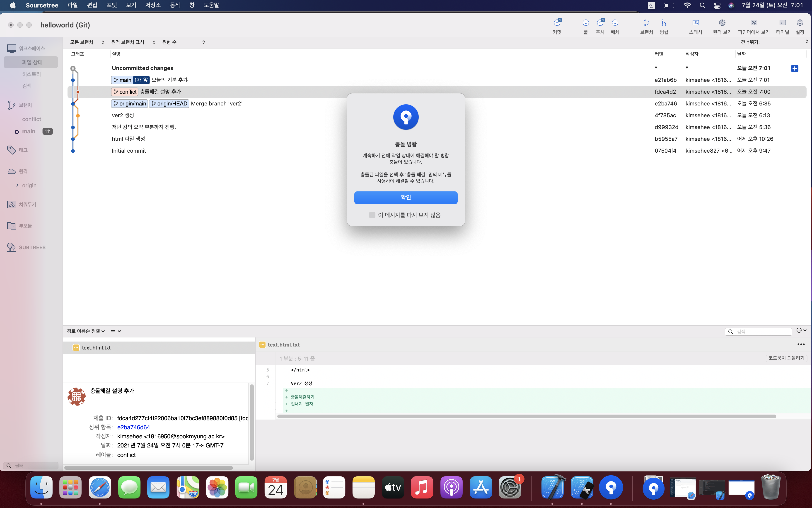Open the Actions (동작) menu

pyautogui.click(x=175, y=5)
